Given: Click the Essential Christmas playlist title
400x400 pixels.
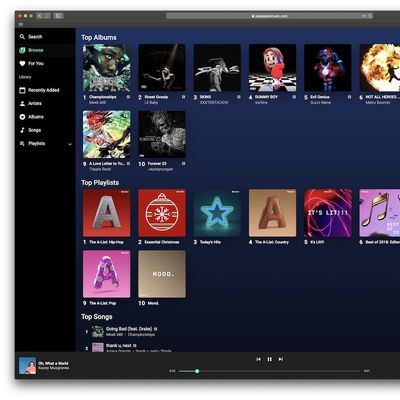Looking at the screenshot, I should 162,242.
